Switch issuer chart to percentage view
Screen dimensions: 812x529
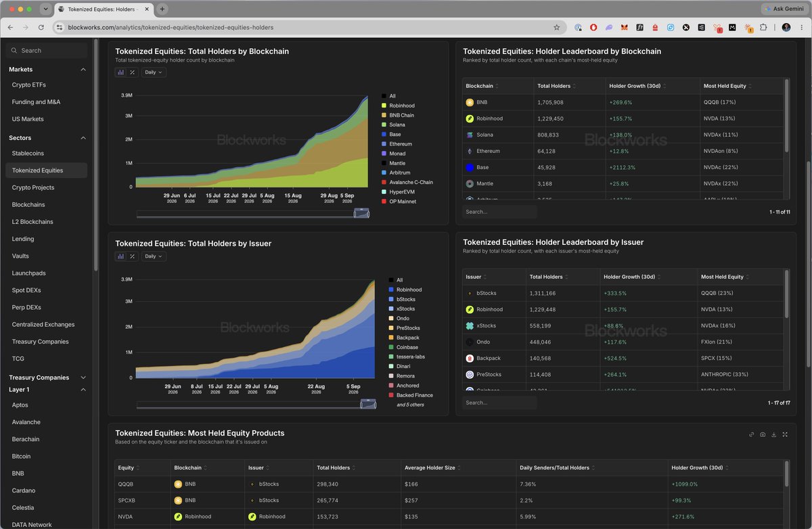(133, 256)
